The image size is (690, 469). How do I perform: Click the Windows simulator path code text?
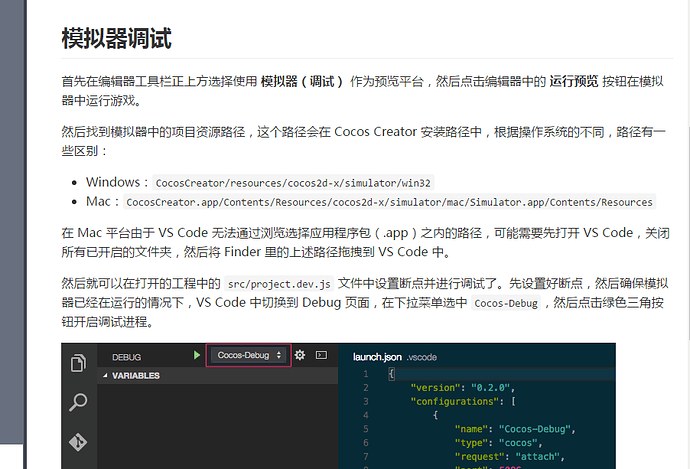click(x=293, y=183)
